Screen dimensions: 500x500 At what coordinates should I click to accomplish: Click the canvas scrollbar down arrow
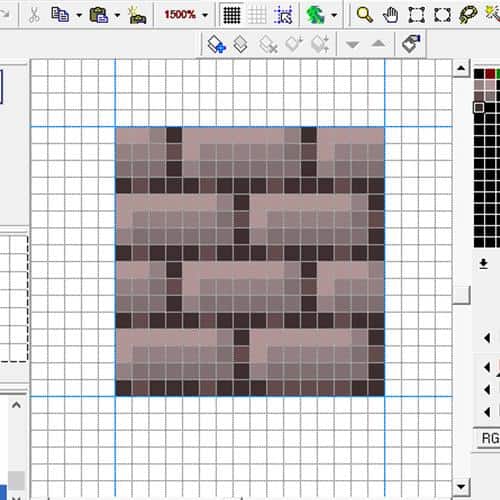point(461,486)
